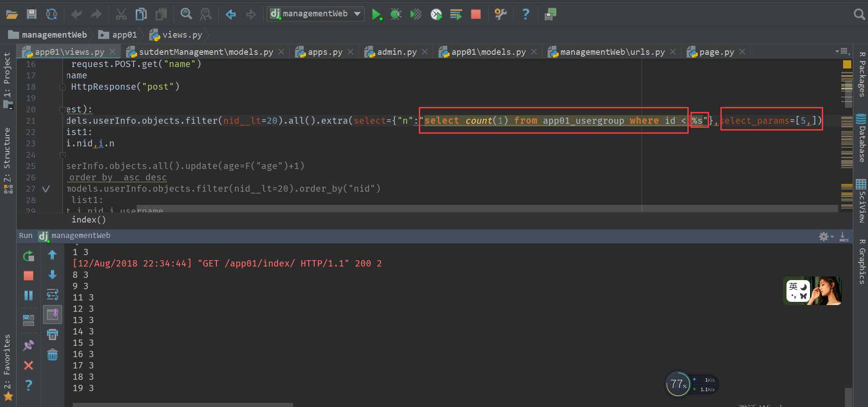Show the hidden editor tabs list dropdown
Image resolution: width=868 pixels, height=407 pixels.
click(x=842, y=52)
